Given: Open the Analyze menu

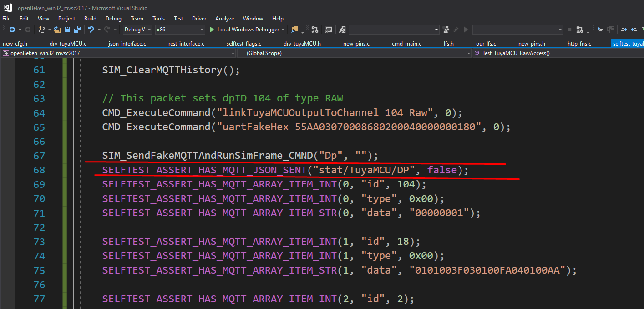Looking at the screenshot, I should pyautogui.click(x=224, y=19).
